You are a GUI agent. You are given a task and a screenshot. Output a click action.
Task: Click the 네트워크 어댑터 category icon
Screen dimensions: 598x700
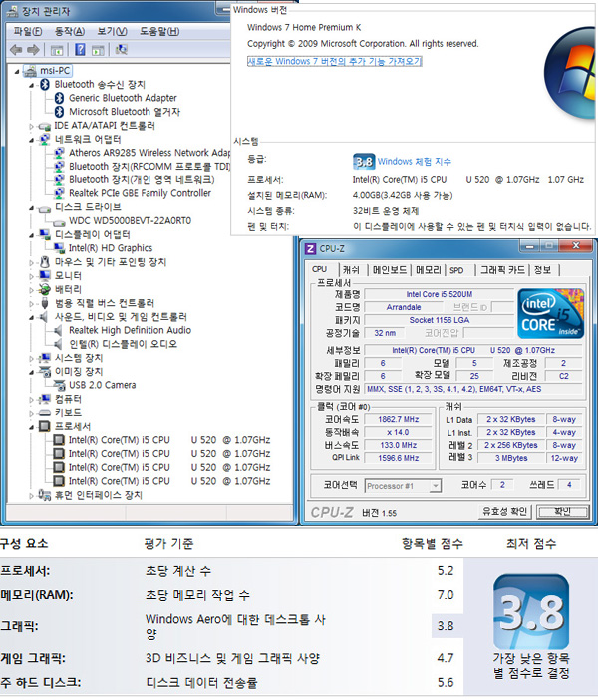pyautogui.click(x=45, y=139)
